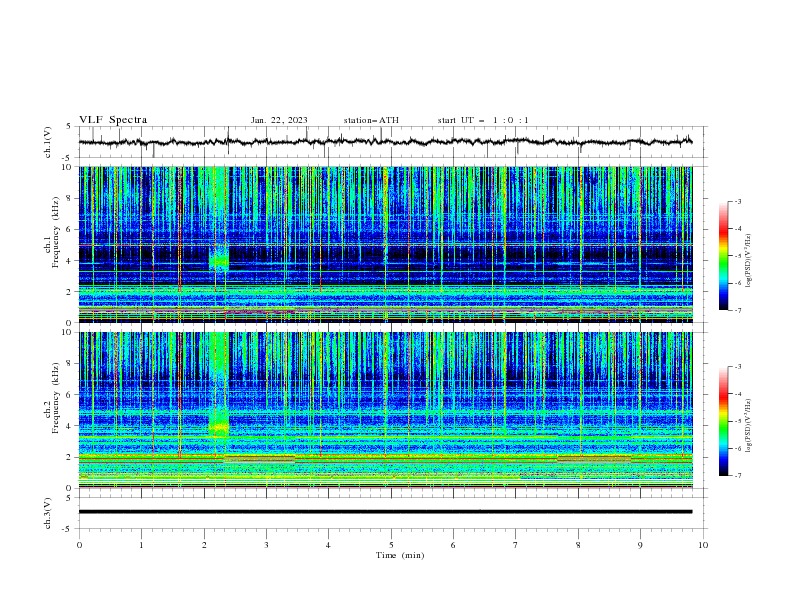Click the "ch.1(V)" axis label

[48, 142]
